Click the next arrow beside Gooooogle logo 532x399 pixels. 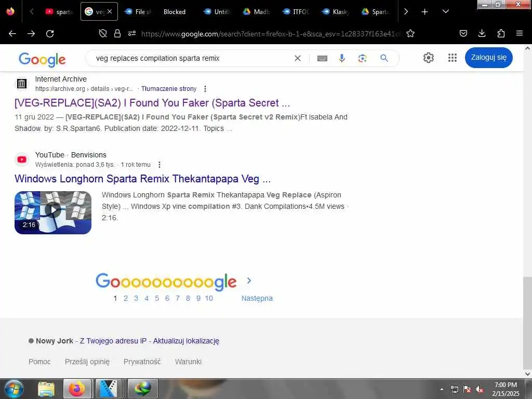(x=249, y=281)
